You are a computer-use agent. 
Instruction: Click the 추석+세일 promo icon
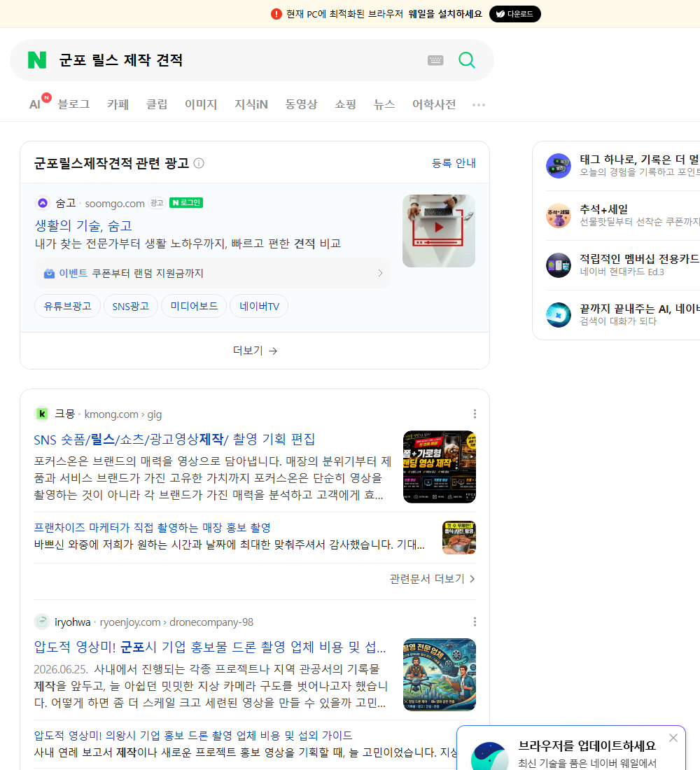[559, 216]
